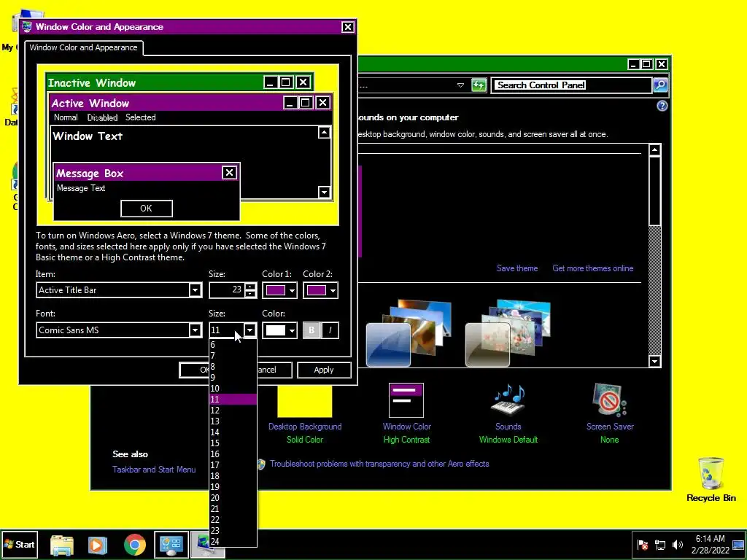This screenshot has height=560, width=747.
Task: Open the font Color swatch dropdown
Action: coord(279,330)
